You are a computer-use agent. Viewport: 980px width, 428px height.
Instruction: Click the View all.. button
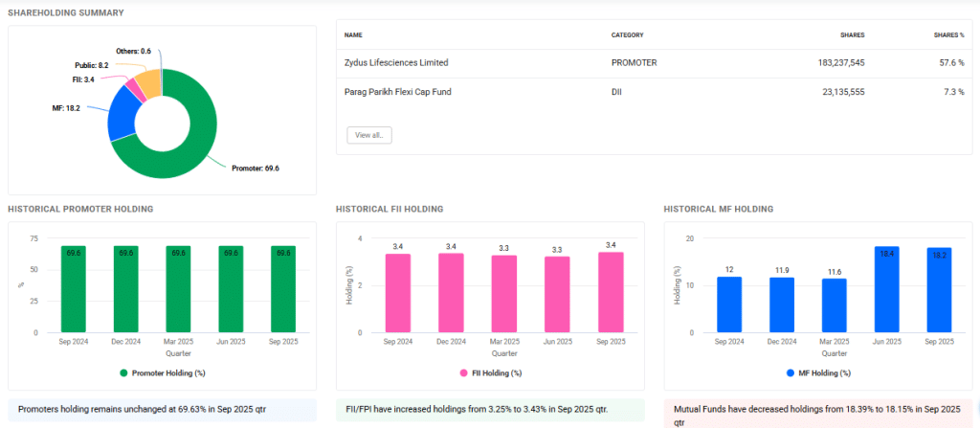click(368, 135)
